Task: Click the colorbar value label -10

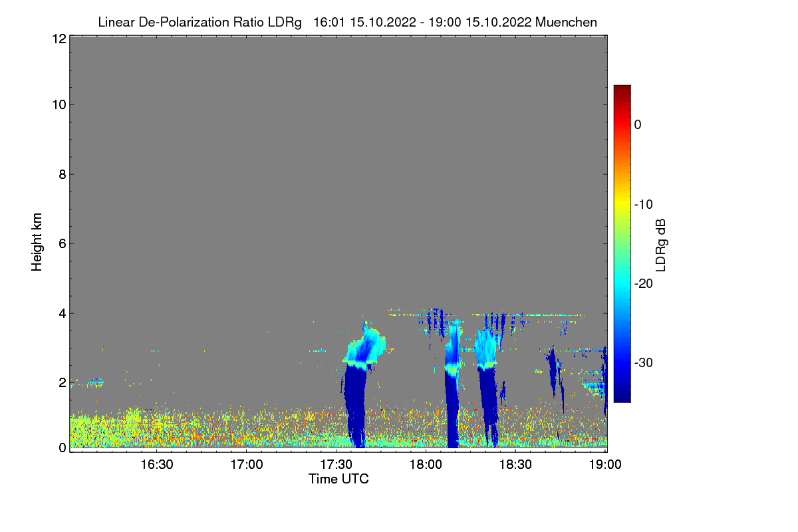Action: point(643,204)
